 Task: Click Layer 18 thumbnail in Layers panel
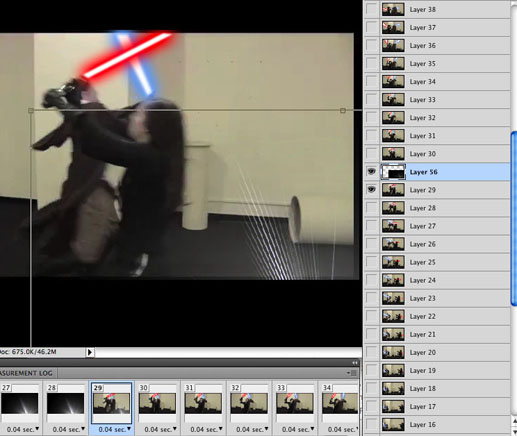click(393, 388)
